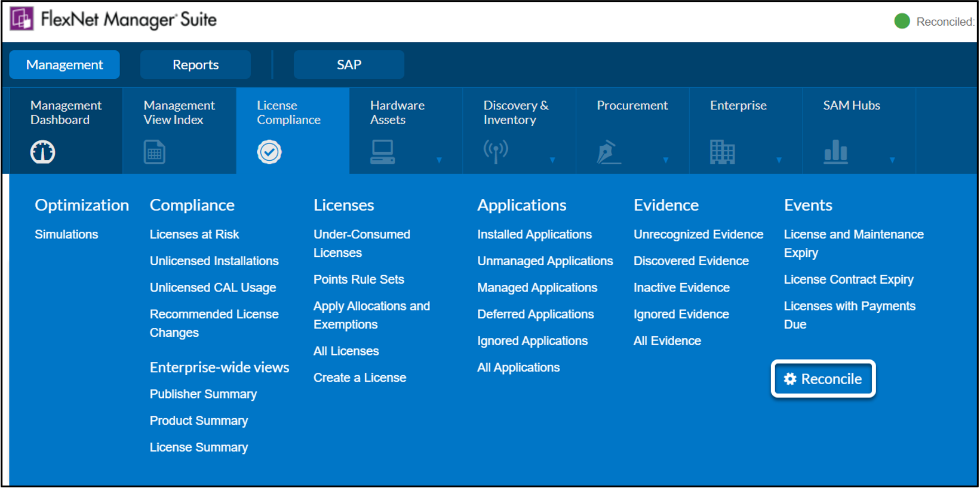Click the SAM Hubs bar chart icon

click(835, 152)
